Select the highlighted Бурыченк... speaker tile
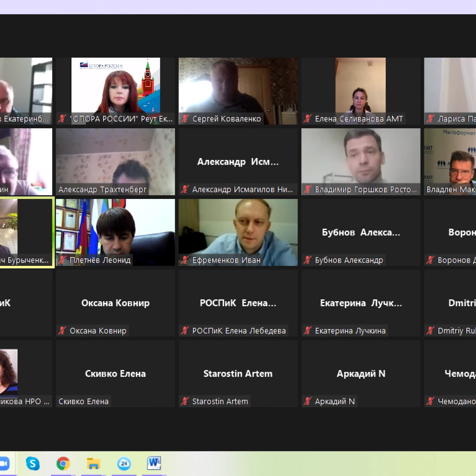This screenshot has width=476, height=476. click(26, 232)
